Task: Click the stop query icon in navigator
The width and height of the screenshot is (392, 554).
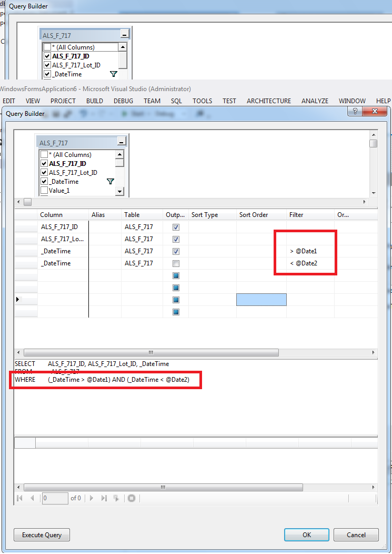Action: 132,498
